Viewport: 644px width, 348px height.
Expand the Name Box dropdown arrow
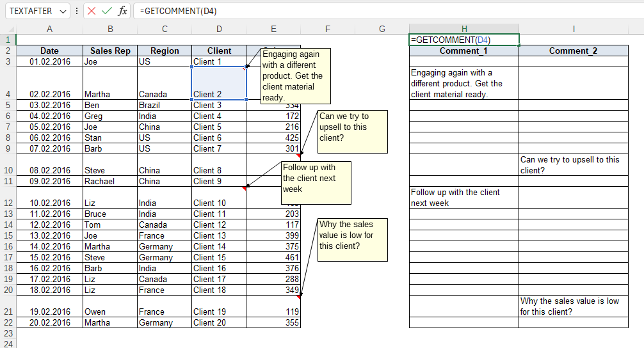pos(62,11)
